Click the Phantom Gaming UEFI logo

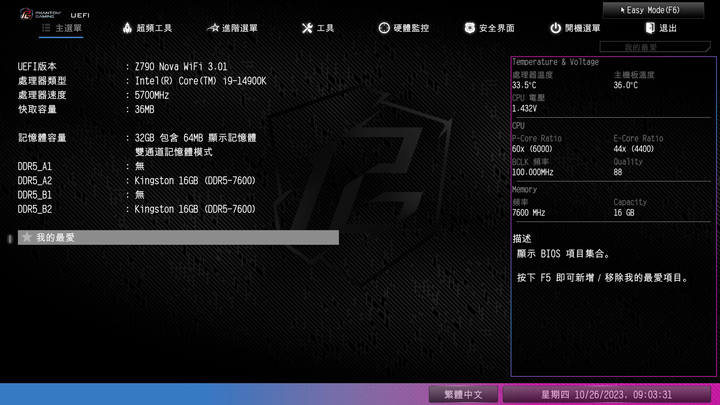[55, 14]
